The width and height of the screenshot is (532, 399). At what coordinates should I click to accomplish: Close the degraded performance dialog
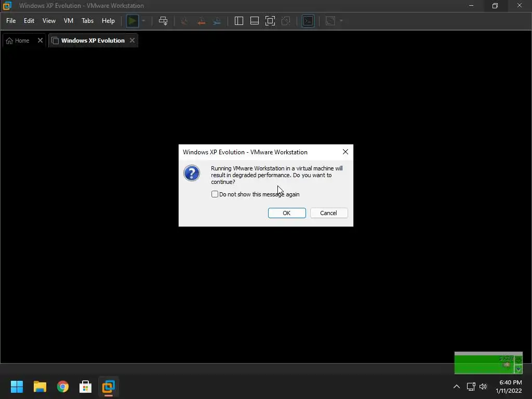pos(345,152)
